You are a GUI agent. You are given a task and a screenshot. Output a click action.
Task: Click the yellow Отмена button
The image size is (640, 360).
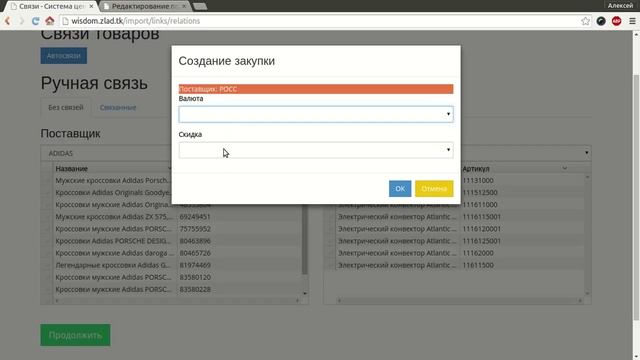pyautogui.click(x=434, y=189)
